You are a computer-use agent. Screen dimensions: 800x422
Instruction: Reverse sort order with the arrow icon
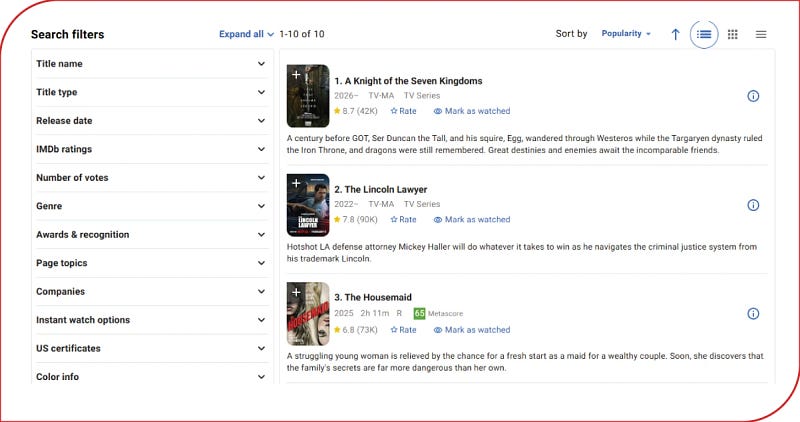click(x=675, y=34)
